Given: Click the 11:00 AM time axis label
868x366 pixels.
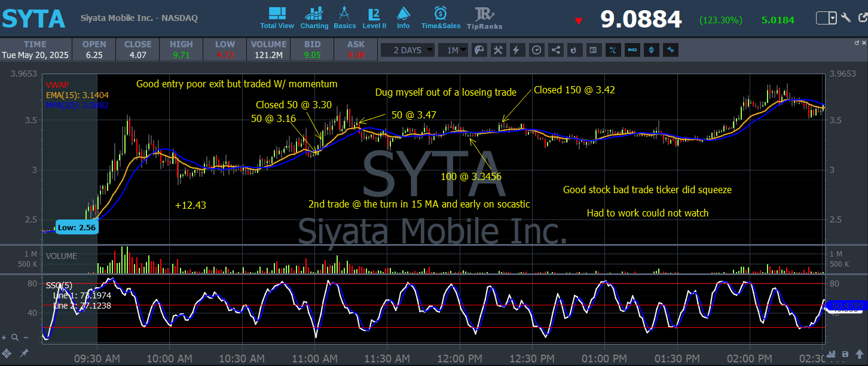Looking at the screenshot, I should pyautogui.click(x=315, y=359).
